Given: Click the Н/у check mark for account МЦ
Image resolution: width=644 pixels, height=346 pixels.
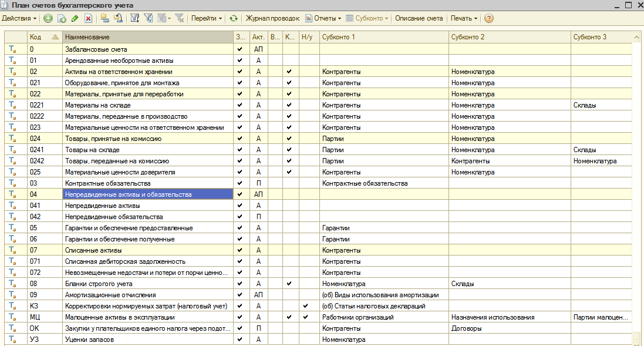Looking at the screenshot, I should pos(306,317).
